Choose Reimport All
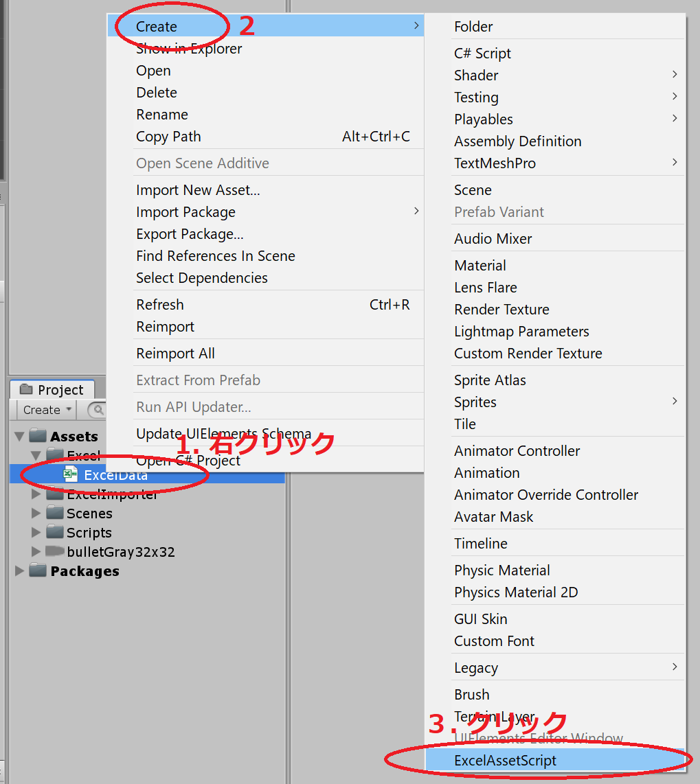The width and height of the screenshot is (700, 784). pos(266,354)
